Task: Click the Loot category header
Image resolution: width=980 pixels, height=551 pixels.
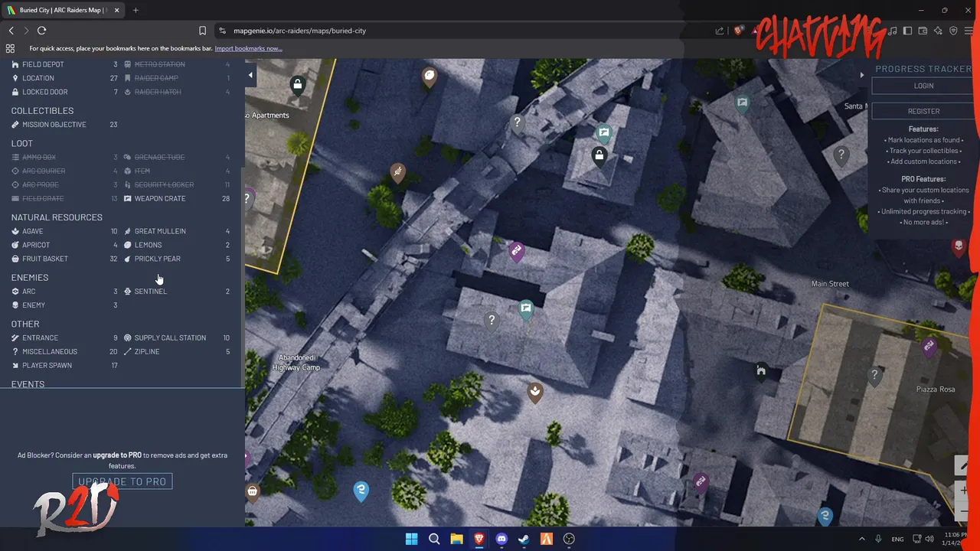Action: coord(22,143)
